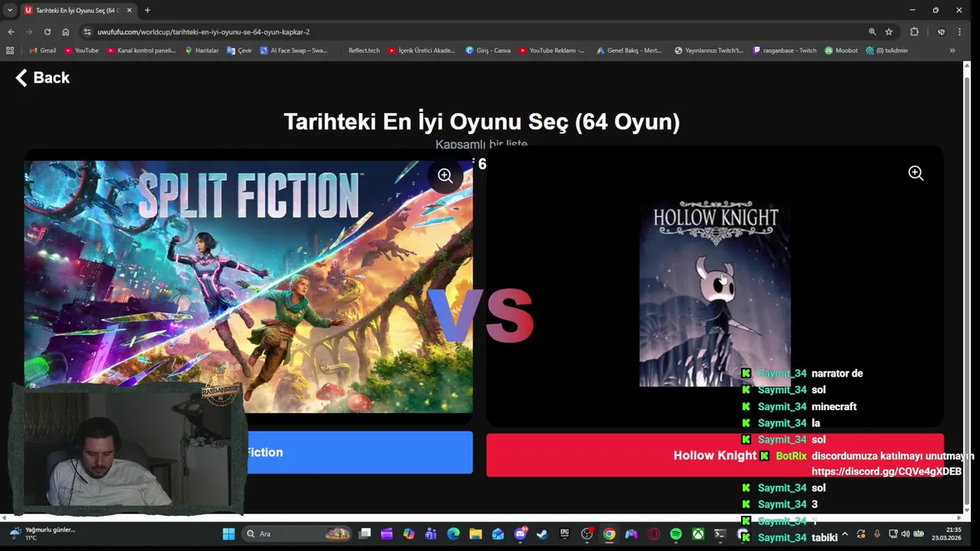Go back with the browser back arrow
Viewport: 980px width, 551px height.
tap(11, 31)
